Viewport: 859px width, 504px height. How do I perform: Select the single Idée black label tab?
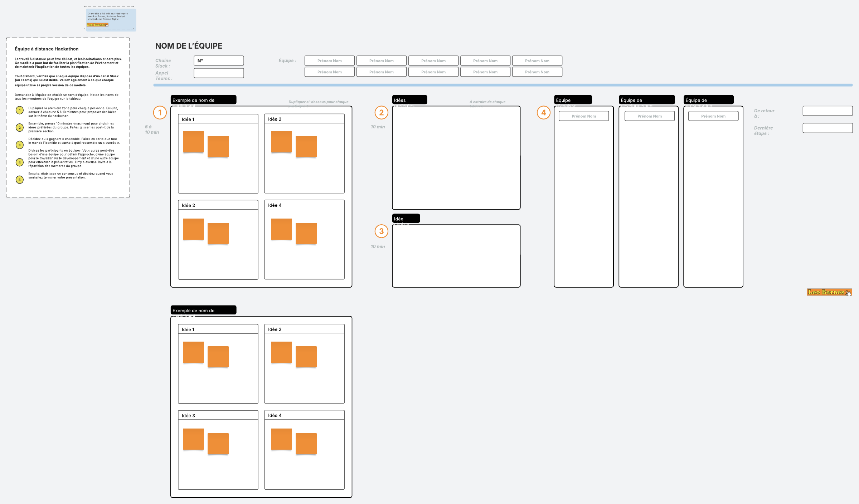point(406,219)
